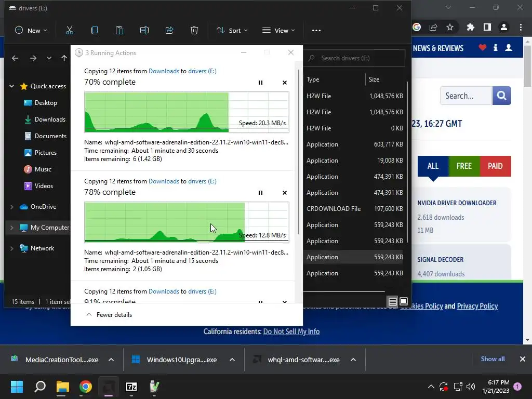Viewport: 532px width, 399px height.
Task: Open the Sort dropdown menu
Action: (x=232, y=30)
